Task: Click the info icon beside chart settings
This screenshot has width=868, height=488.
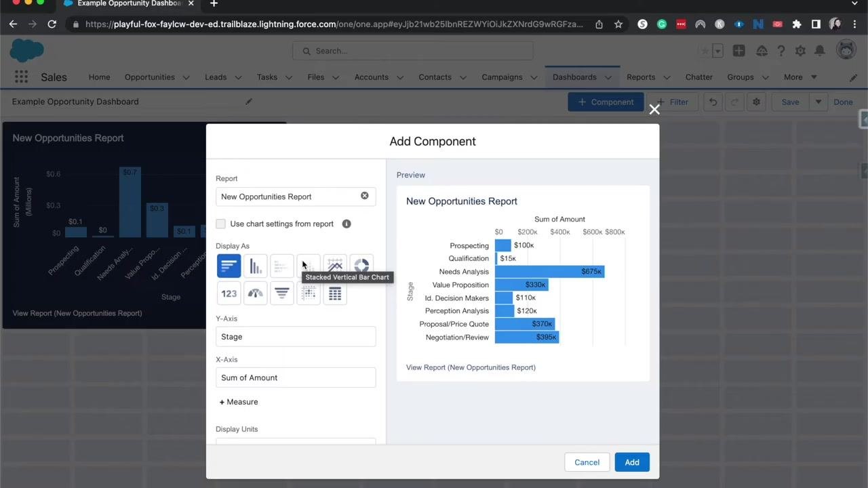Action: [347, 224]
